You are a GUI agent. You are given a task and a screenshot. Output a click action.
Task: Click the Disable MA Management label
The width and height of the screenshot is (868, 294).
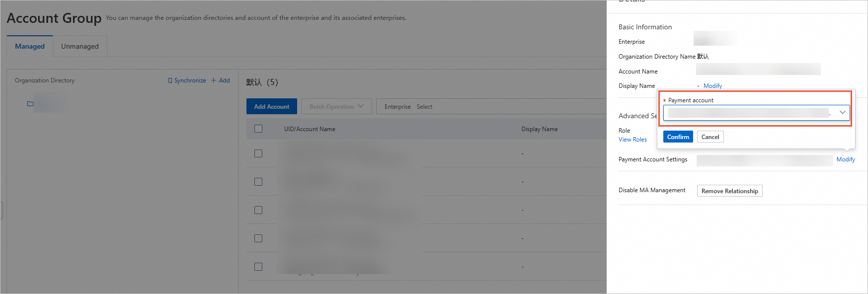(652, 190)
